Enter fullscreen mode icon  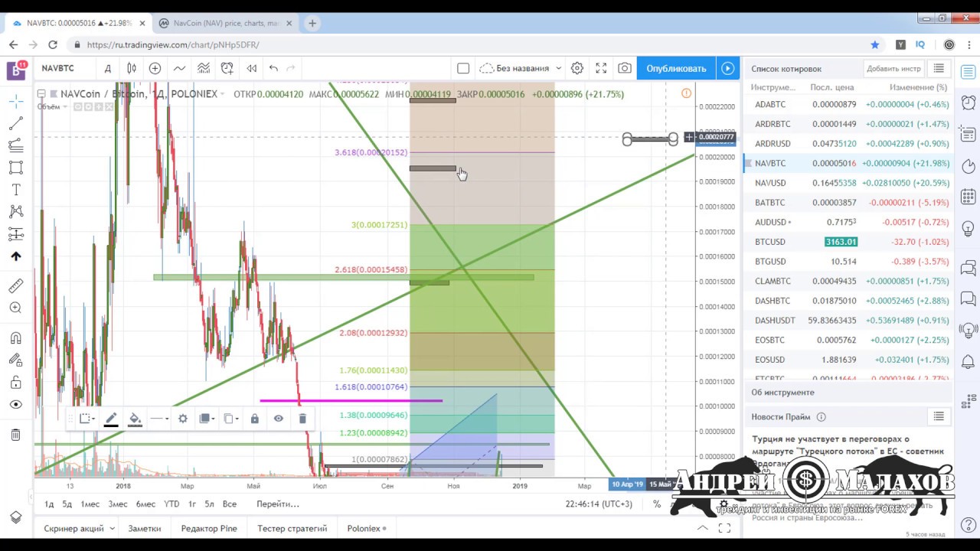pos(601,68)
